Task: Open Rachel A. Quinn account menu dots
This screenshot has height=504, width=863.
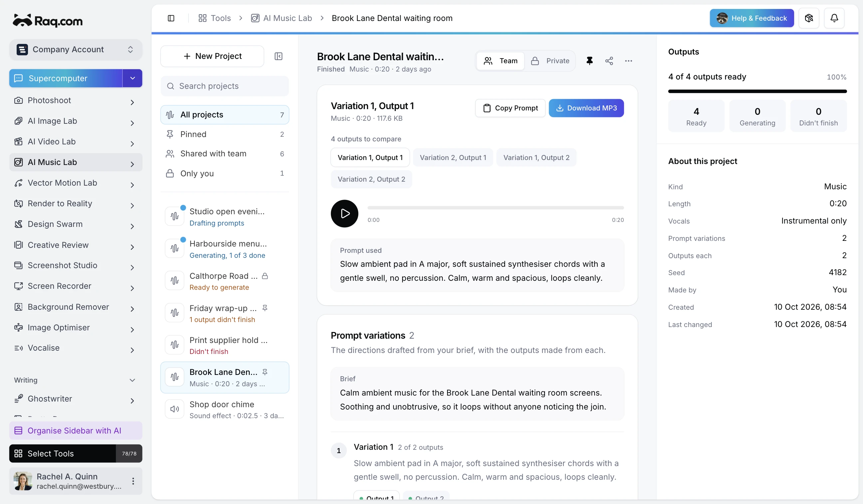Action: point(133,481)
